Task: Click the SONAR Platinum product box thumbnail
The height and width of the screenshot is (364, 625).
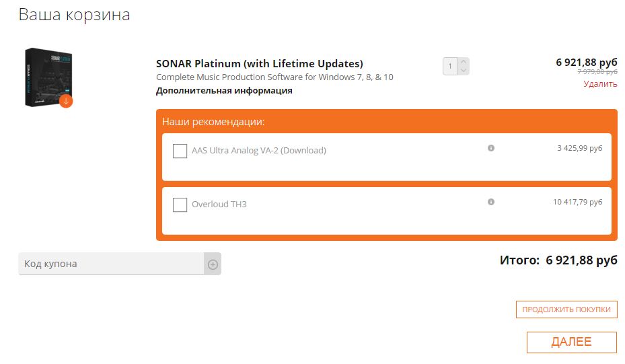Action: [48, 77]
